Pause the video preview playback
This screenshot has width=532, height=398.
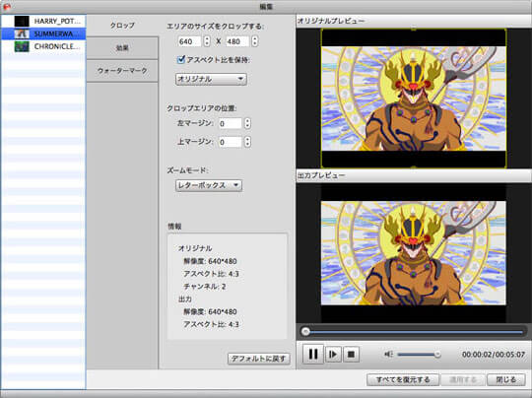312,354
